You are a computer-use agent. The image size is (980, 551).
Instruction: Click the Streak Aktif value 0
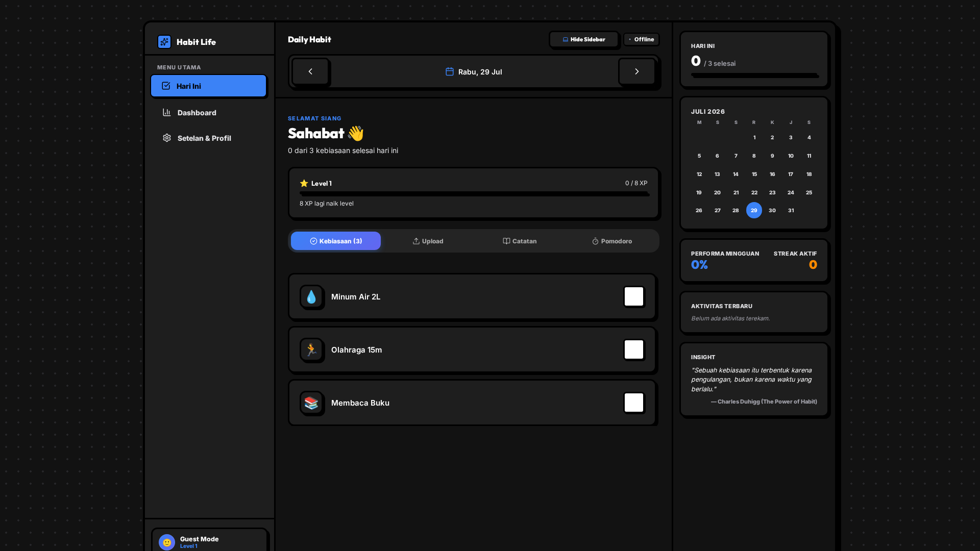click(813, 265)
